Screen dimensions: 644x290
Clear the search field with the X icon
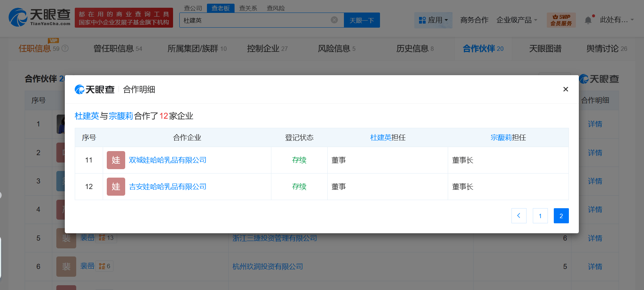[x=334, y=20]
